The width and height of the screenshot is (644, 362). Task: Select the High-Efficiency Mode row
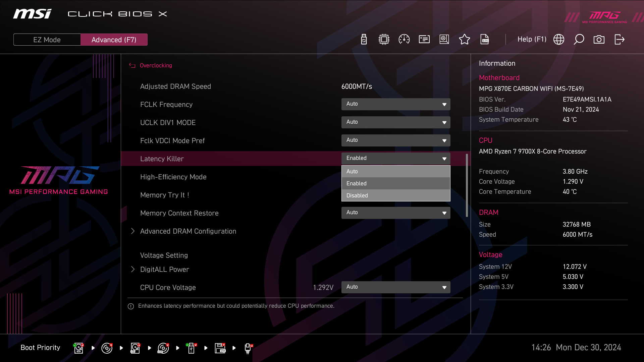click(x=173, y=177)
